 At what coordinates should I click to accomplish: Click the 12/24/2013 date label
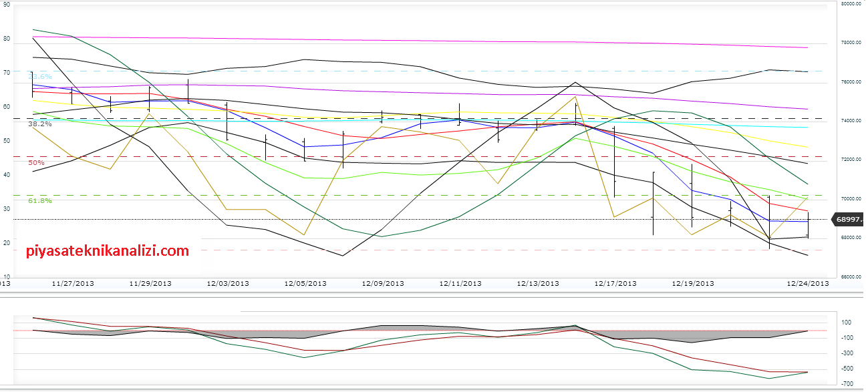[807, 283]
